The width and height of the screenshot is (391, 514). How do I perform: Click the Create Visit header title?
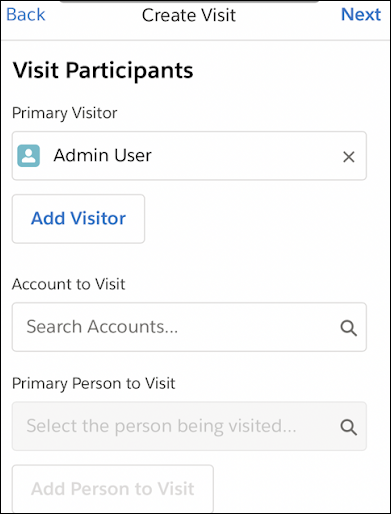tap(189, 15)
